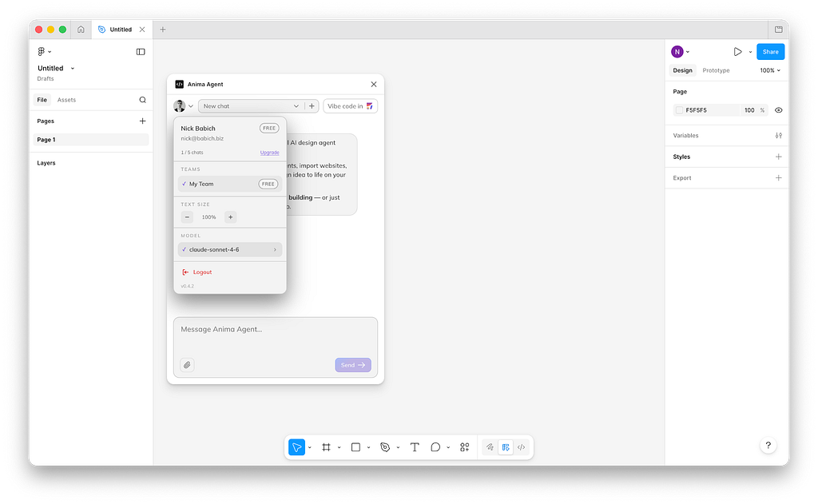Select the Text tool in bottom toolbar
This screenshot has width=818, height=504.
tap(415, 447)
